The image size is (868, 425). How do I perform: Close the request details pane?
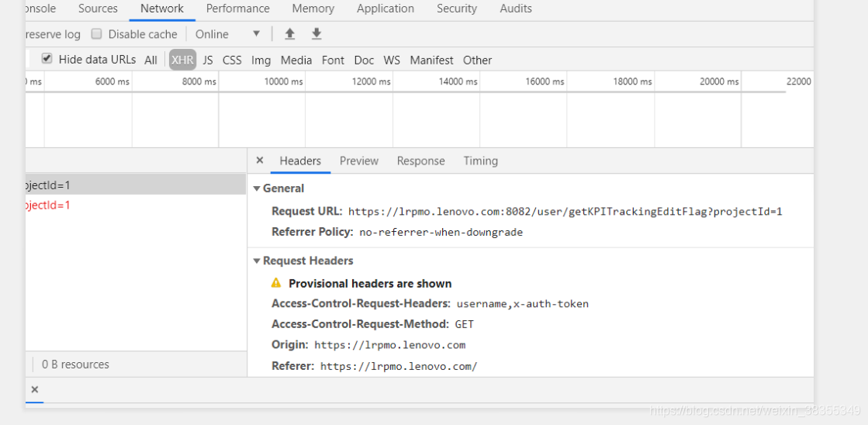pyautogui.click(x=259, y=161)
